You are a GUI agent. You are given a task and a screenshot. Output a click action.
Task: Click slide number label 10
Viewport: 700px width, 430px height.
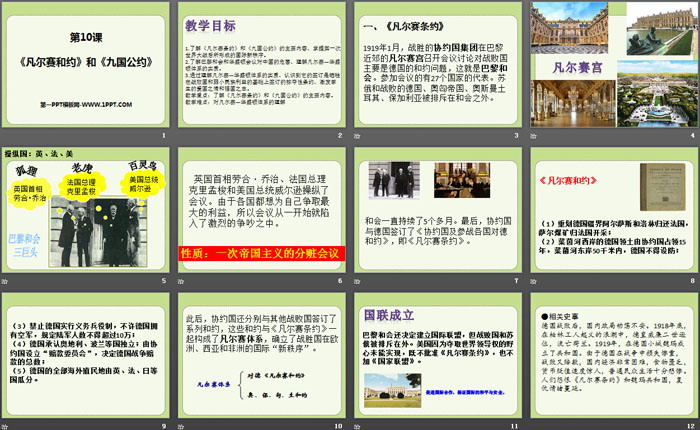[338, 426]
